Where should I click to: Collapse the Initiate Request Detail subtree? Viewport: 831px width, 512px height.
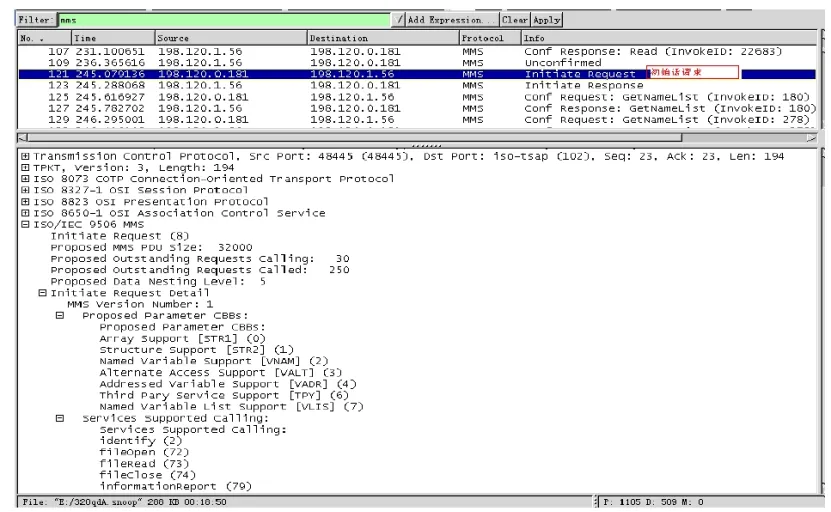(x=41, y=292)
